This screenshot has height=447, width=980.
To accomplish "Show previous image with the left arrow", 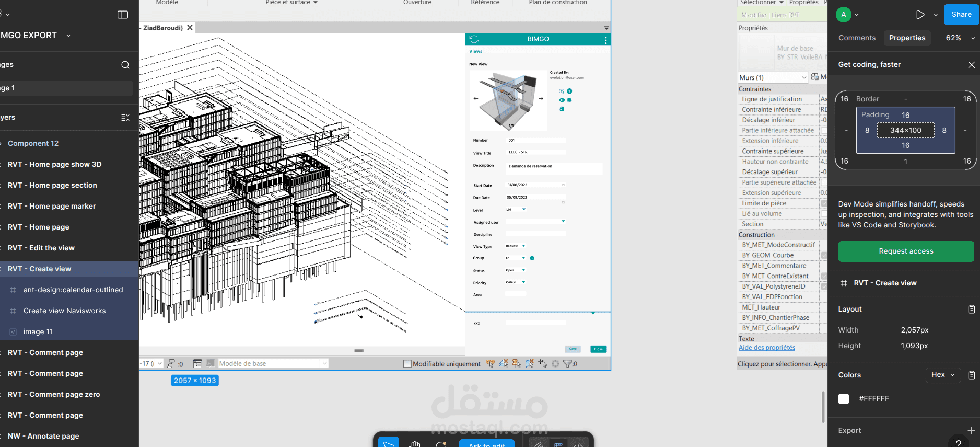I will pyautogui.click(x=476, y=98).
